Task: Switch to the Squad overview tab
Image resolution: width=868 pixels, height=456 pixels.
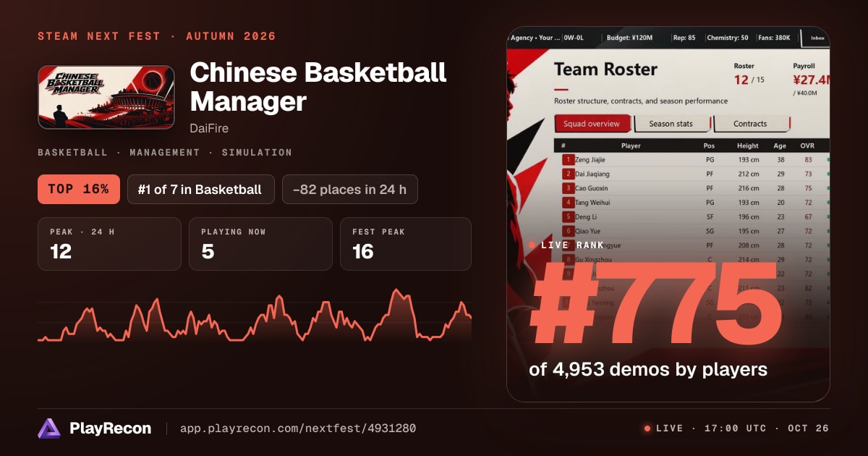Action: coord(592,124)
